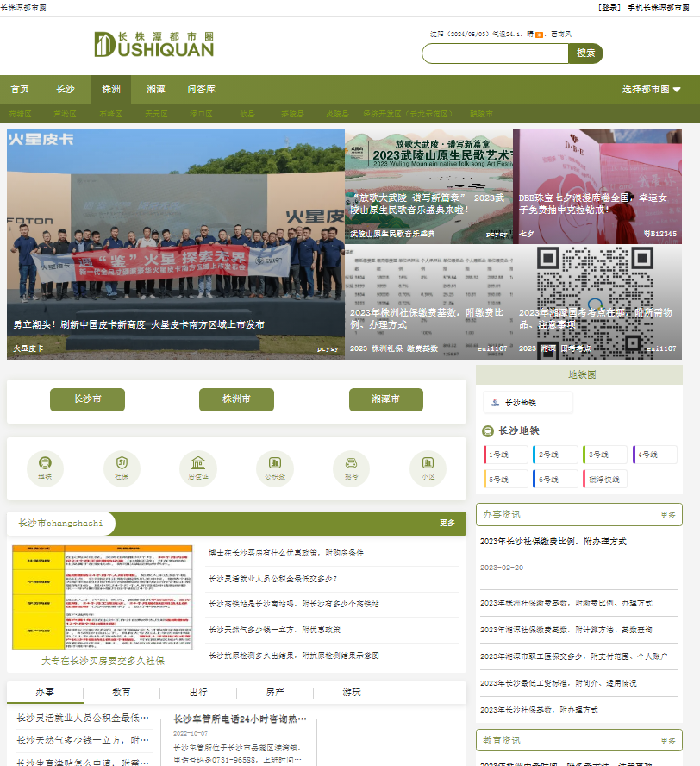Switch to the 出行 tab
This screenshot has height=766, width=700.
tap(198, 692)
